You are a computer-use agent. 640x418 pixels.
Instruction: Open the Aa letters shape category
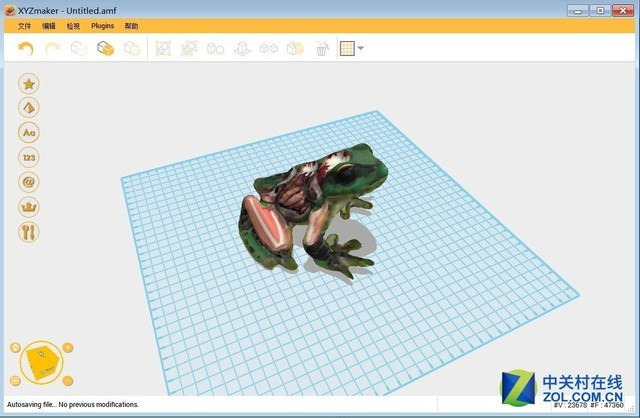click(30, 132)
